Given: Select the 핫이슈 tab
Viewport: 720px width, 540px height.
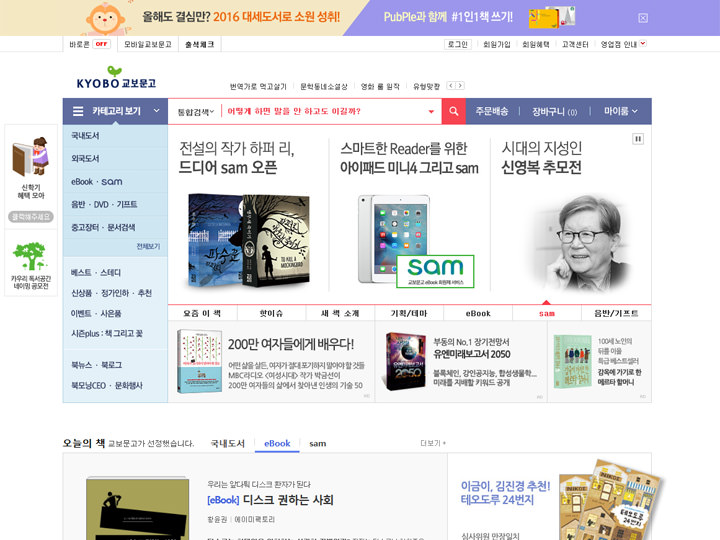Looking at the screenshot, I should click(x=271, y=313).
